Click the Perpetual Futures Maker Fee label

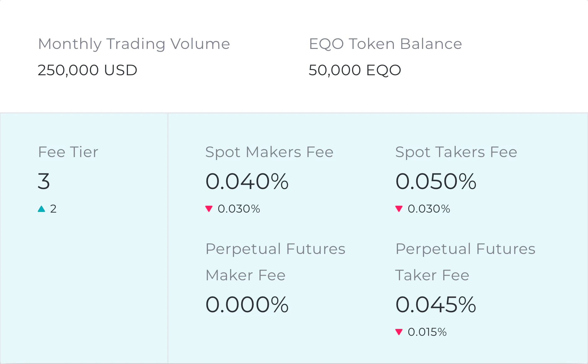[x=275, y=262]
